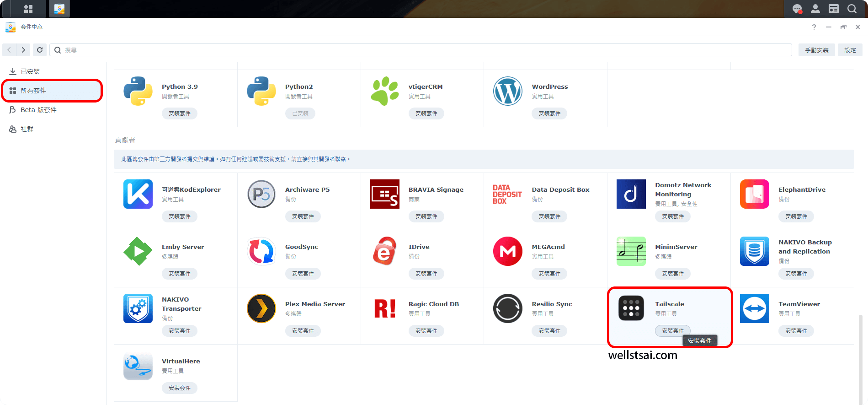Go forward with the right arrow button
The image size is (868, 405).
pos(23,50)
